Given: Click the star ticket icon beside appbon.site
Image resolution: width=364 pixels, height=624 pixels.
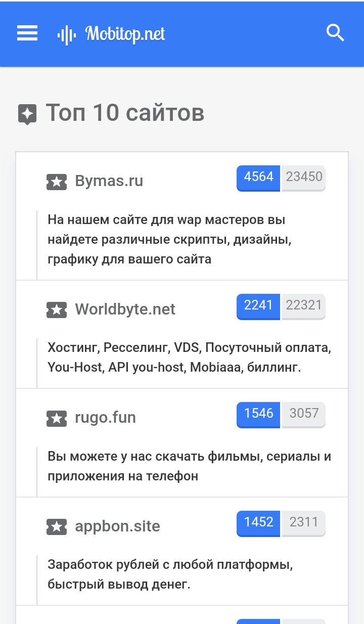Looking at the screenshot, I should click(57, 527).
